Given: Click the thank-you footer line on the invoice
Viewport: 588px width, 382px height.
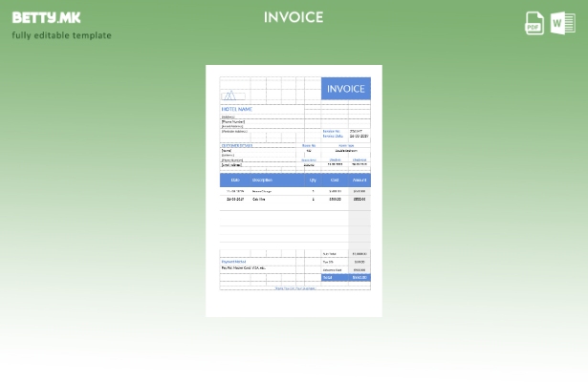Looking at the screenshot, I should (x=294, y=287).
